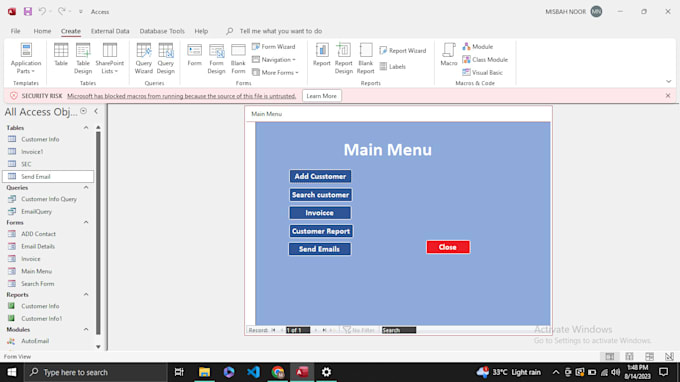The width and height of the screenshot is (680, 382).
Task: Create a new Macro
Action: coord(449,55)
